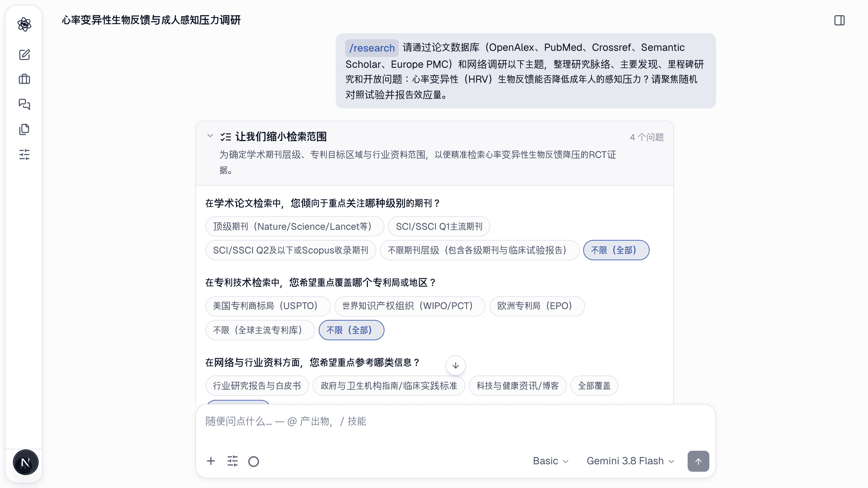This screenshot has height=488, width=868.
Task: Toggle the right side panel icon
Action: point(840,20)
